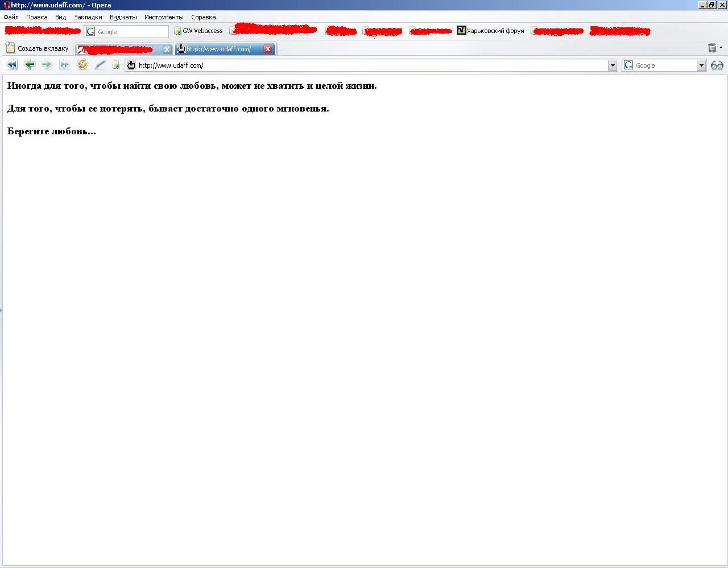The width and height of the screenshot is (728, 568).
Task: Open the GW Vebaccess bookmark
Action: pos(198,31)
